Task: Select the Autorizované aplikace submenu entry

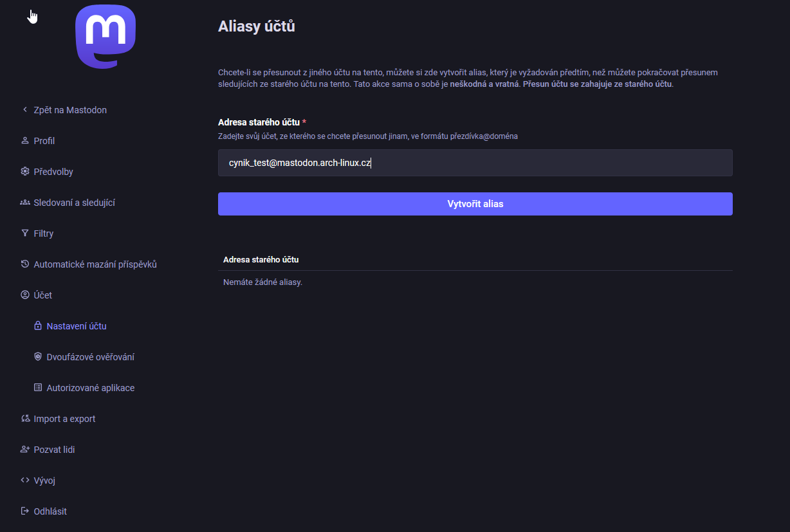Action: pos(90,388)
